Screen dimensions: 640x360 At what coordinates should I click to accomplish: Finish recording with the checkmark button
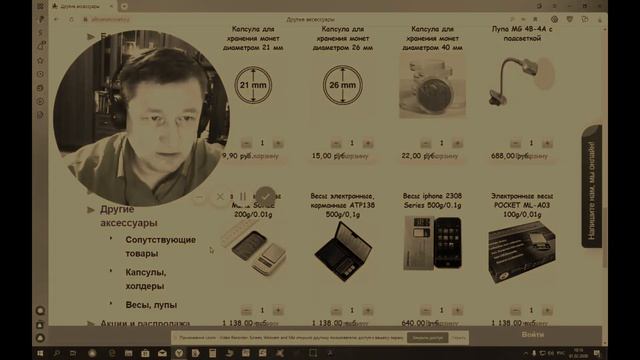click(x=266, y=197)
